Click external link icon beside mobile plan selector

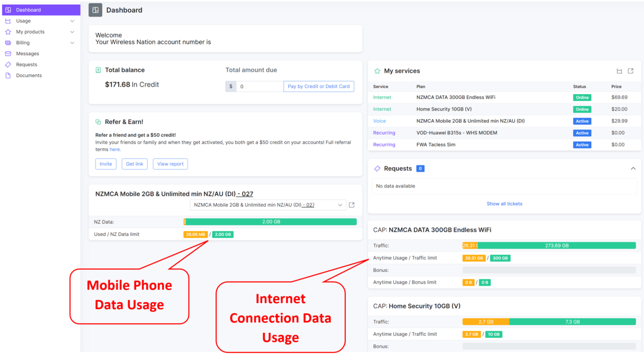[x=351, y=205]
